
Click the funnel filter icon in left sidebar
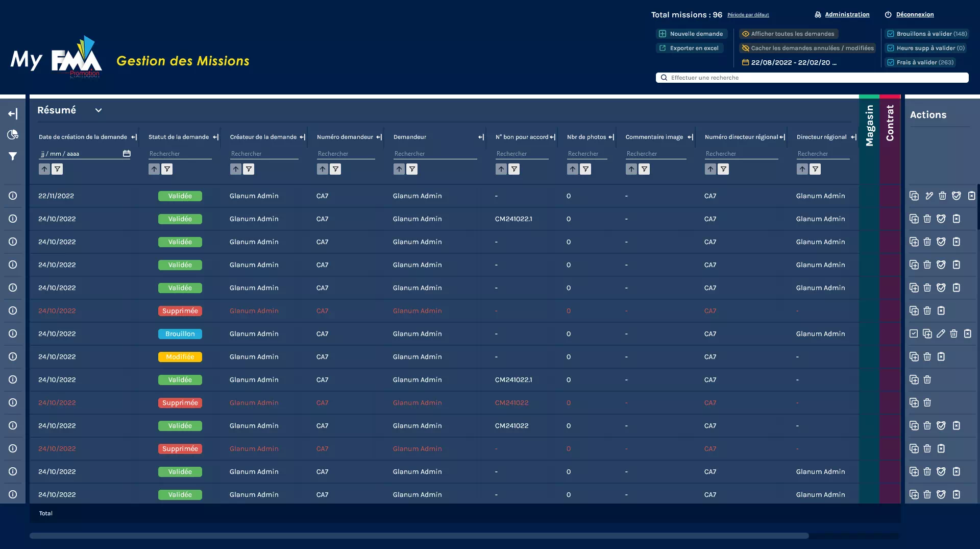tap(13, 156)
